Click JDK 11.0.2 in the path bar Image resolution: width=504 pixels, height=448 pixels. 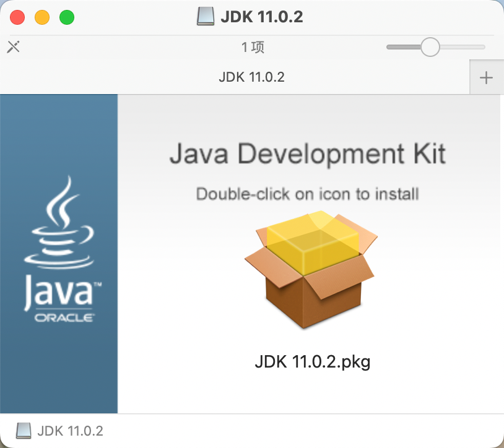click(x=71, y=431)
